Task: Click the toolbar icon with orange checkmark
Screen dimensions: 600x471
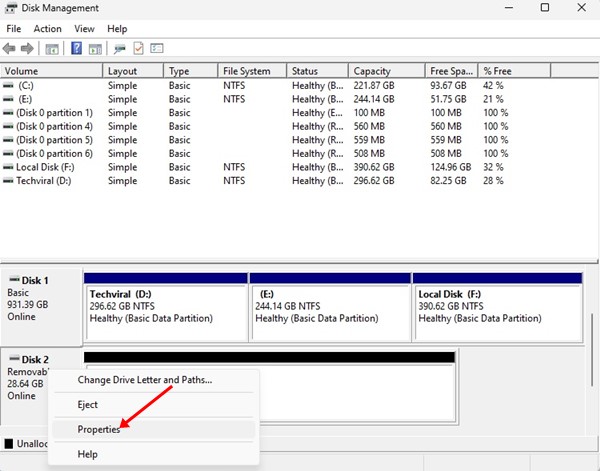Action: [139, 48]
